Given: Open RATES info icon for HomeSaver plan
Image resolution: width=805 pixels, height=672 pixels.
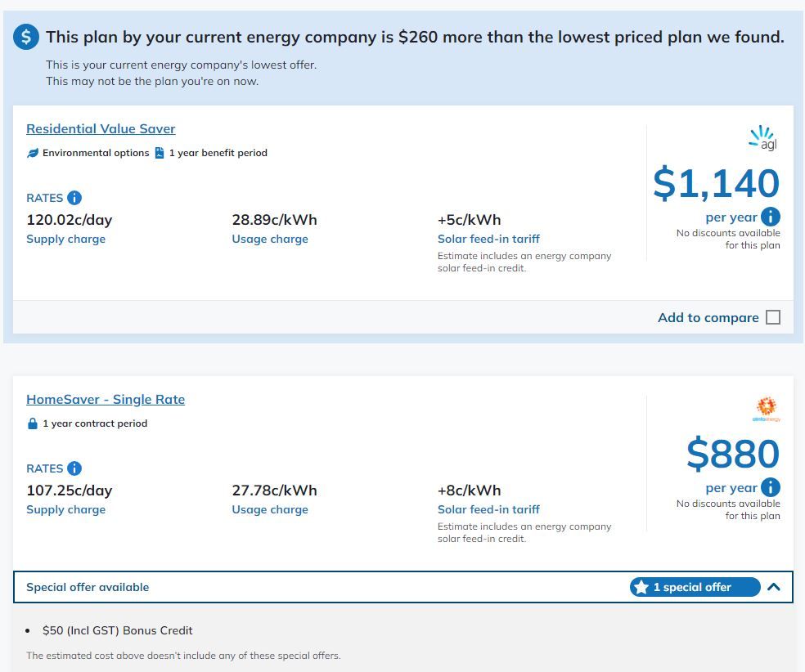Looking at the screenshot, I should click(74, 468).
